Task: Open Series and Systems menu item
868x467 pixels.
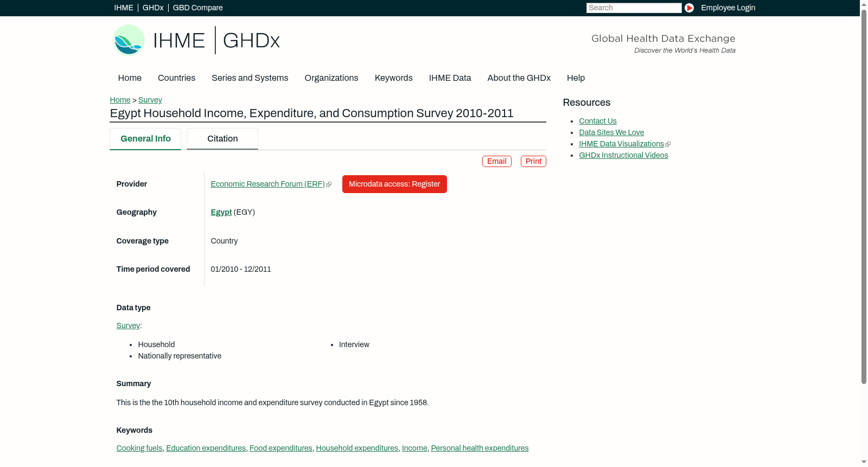Action: (x=250, y=78)
